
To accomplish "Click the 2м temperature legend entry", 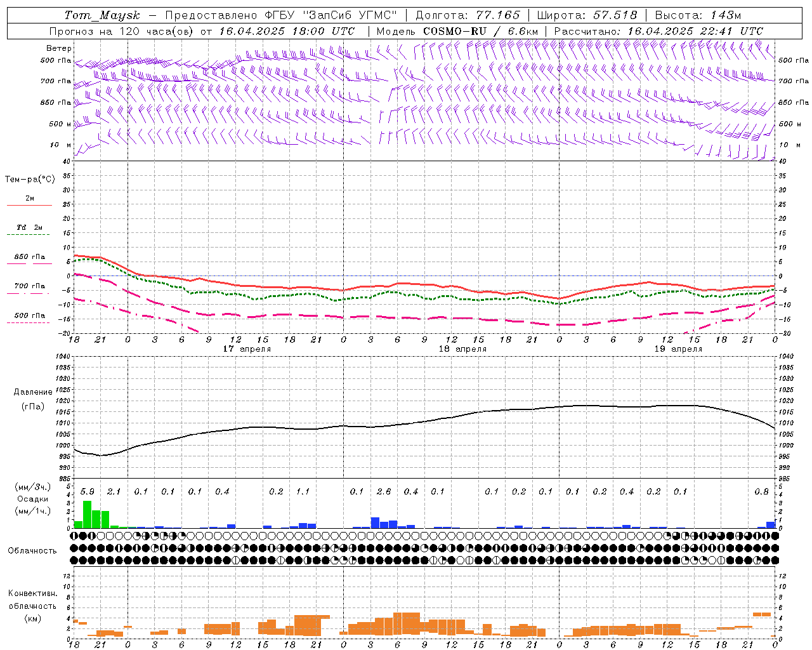I will pos(30,198).
